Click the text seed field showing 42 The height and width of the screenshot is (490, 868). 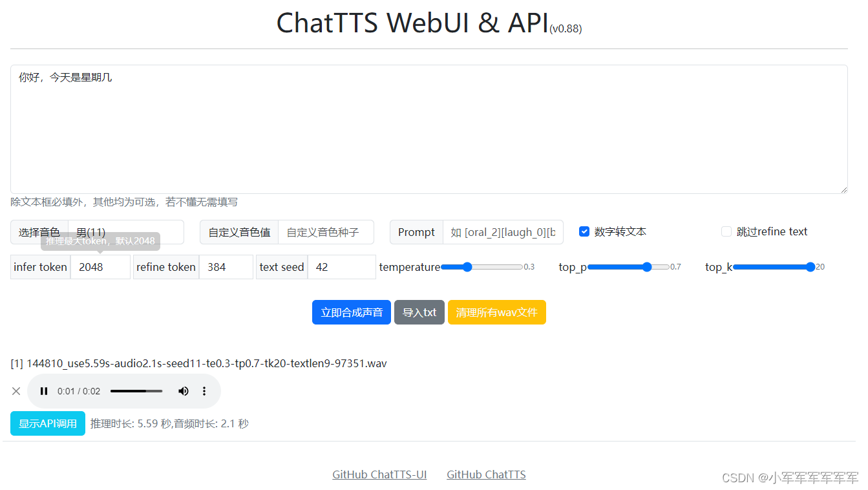342,267
